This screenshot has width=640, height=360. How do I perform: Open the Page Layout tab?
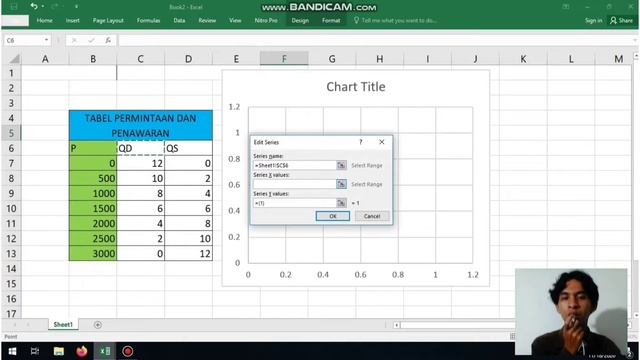click(x=108, y=20)
